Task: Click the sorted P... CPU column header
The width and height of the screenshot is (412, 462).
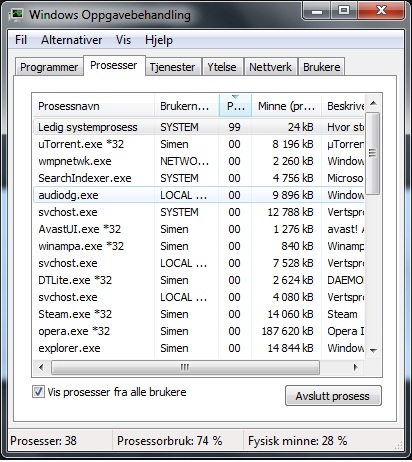Action: [235, 106]
